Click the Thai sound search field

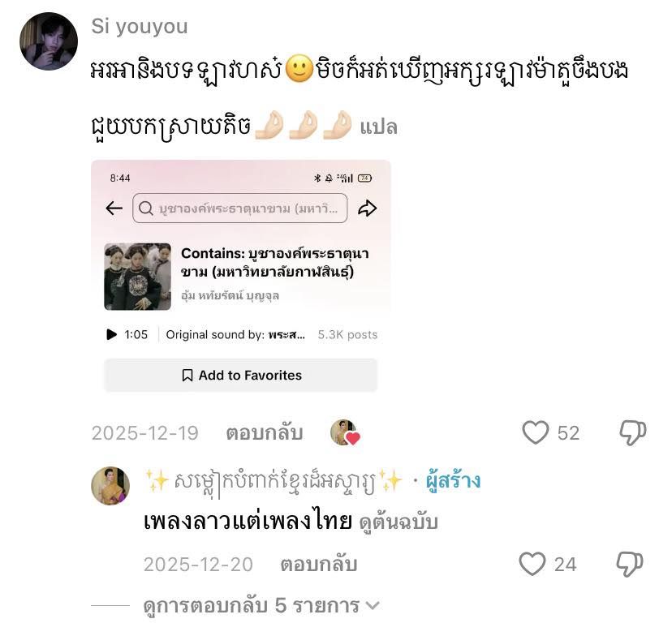click(240, 208)
